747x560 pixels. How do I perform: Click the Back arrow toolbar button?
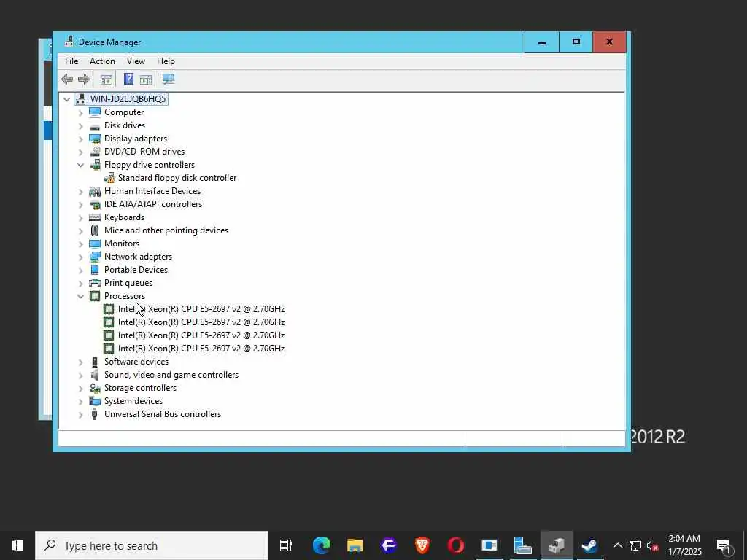(67, 79)
